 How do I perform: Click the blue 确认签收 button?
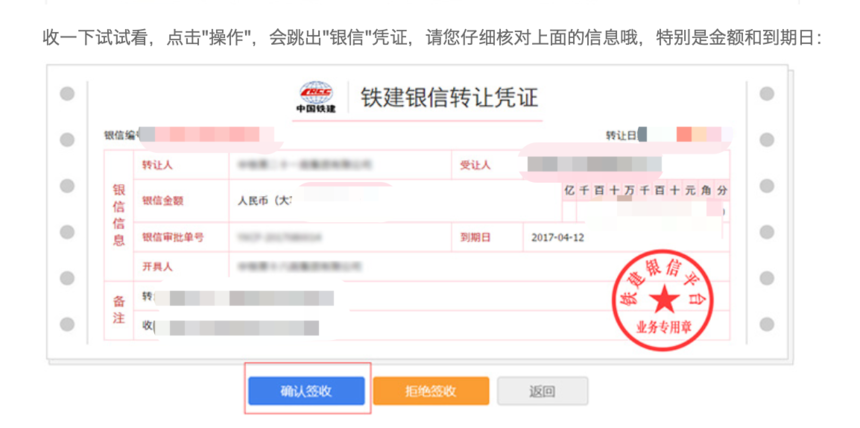coord(305,391)
